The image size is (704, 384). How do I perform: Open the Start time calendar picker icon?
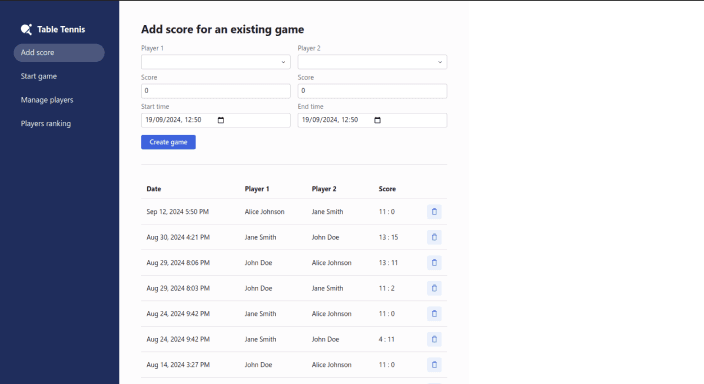point(221,120)
